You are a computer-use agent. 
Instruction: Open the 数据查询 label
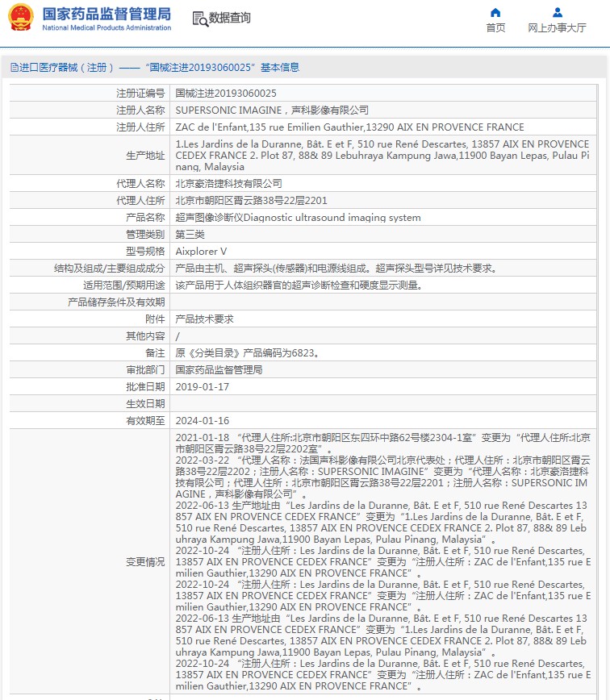pyautogui.click(x=229, y=18)
